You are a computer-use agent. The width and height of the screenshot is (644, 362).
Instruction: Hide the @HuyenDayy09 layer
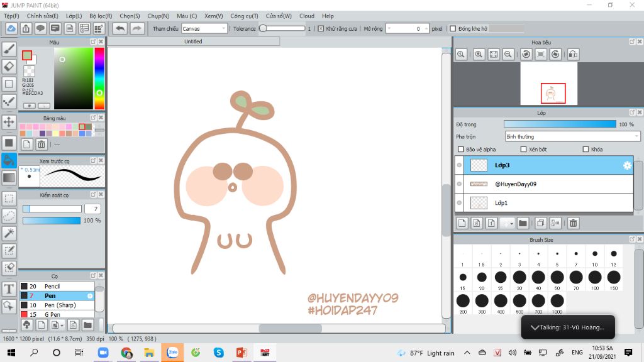point(459,184)
